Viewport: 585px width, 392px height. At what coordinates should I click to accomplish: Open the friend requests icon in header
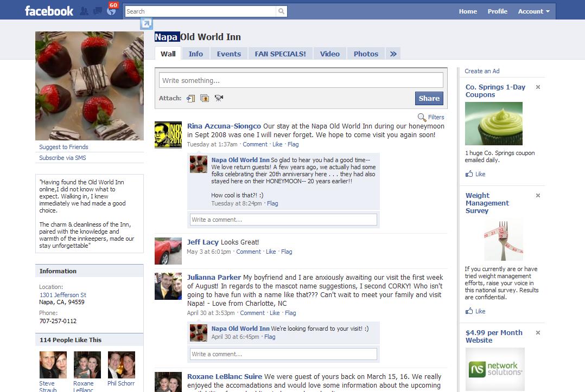84,11
